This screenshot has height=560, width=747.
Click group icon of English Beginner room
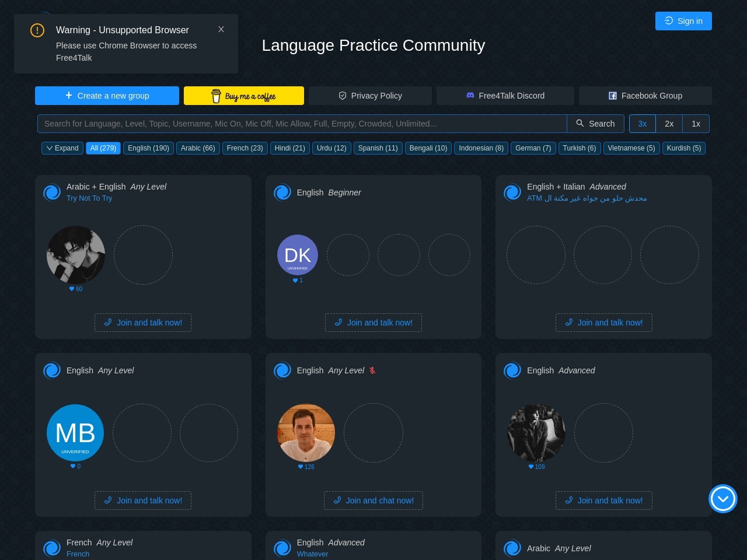tap(282, 192)
